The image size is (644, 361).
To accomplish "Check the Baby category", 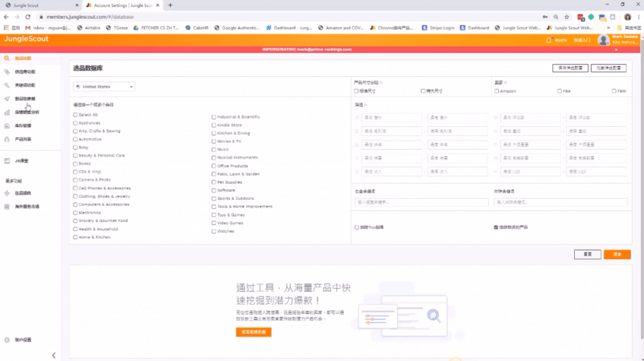I will [x=75, y=147].
